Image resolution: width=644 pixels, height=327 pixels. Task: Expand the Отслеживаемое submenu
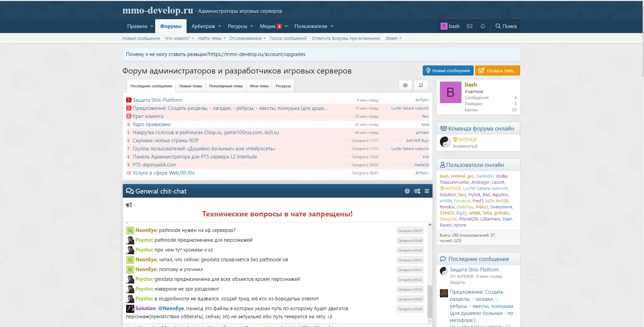[264, 38]
